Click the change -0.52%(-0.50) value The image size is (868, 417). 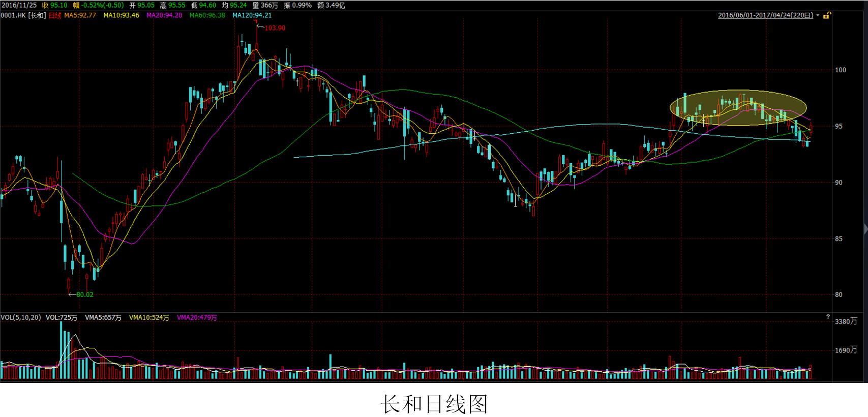[x=103, y=5]
